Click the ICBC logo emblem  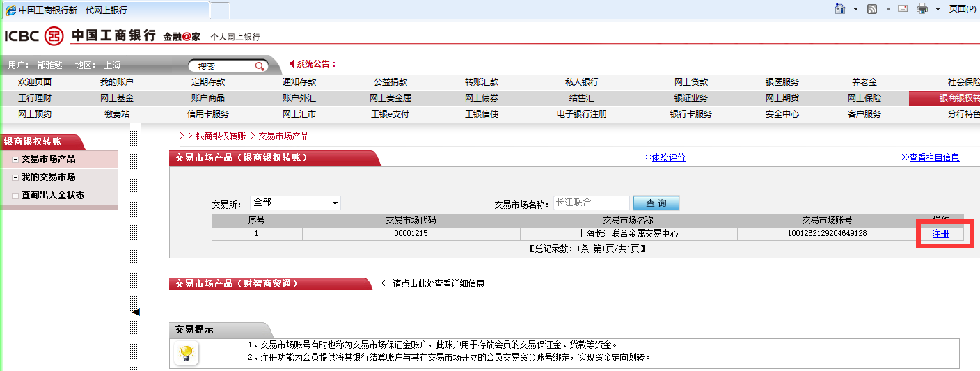[x=54, y=36]
